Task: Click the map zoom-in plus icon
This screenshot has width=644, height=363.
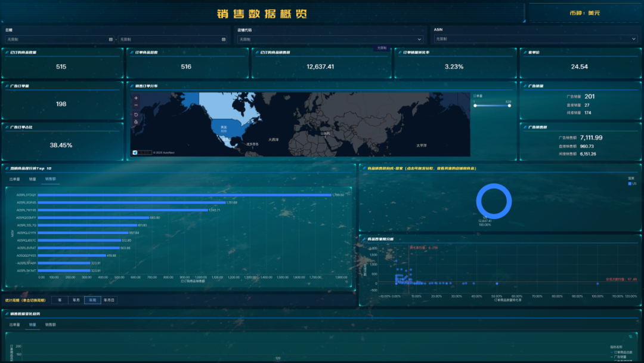Action: [x=136, y=98]
